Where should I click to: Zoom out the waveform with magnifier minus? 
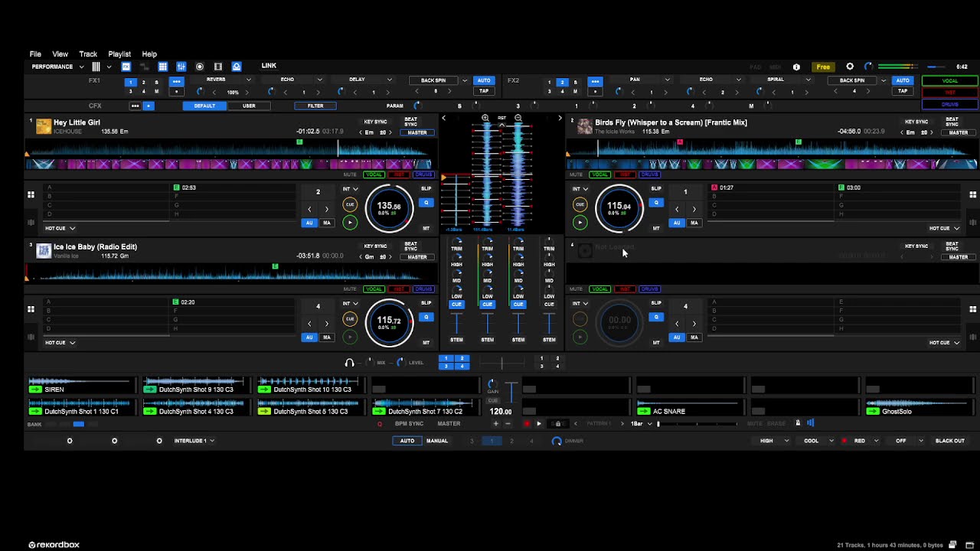518,118
